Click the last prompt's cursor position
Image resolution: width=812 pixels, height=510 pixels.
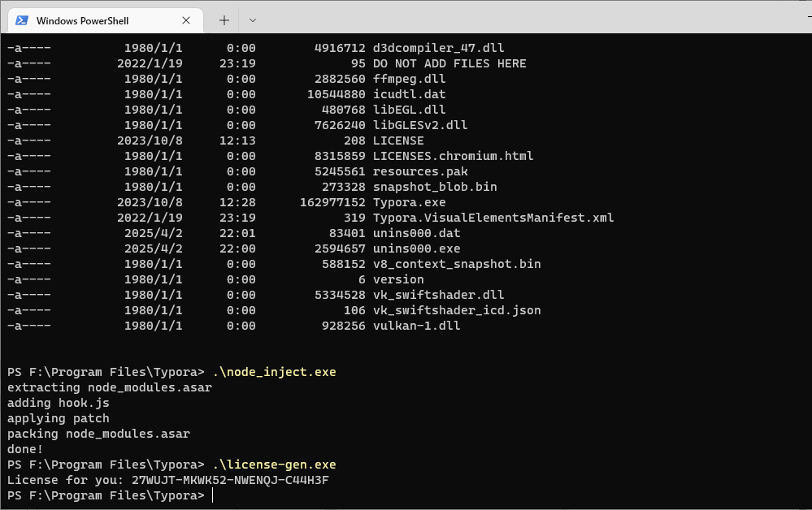point(213,495)
